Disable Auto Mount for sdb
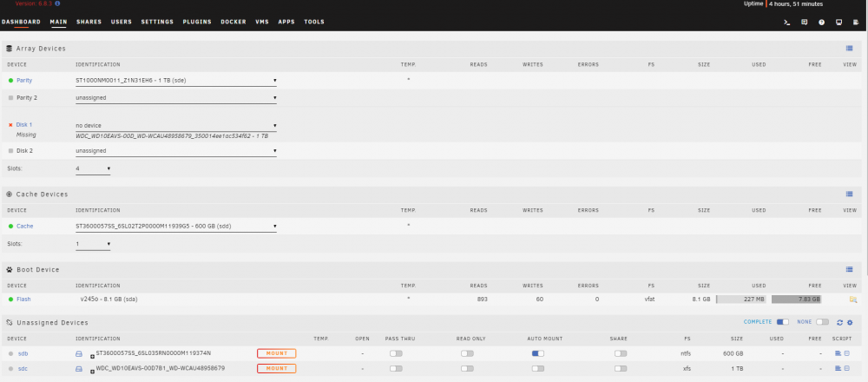 click(538, 353)
